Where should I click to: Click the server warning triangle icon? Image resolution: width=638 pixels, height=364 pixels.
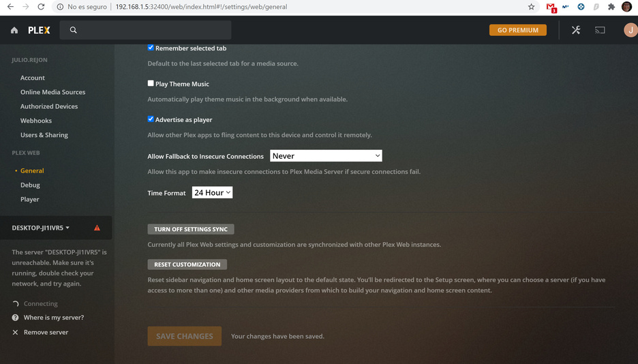click(x=97, y=228)
